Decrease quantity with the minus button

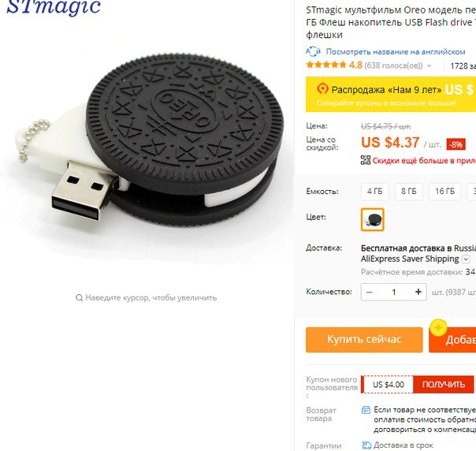click(369, 292)
